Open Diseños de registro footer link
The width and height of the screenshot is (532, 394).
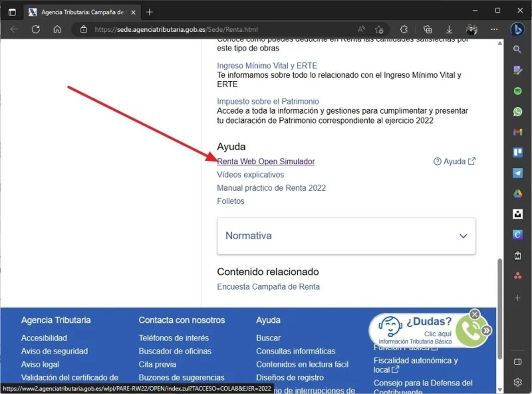290,378
